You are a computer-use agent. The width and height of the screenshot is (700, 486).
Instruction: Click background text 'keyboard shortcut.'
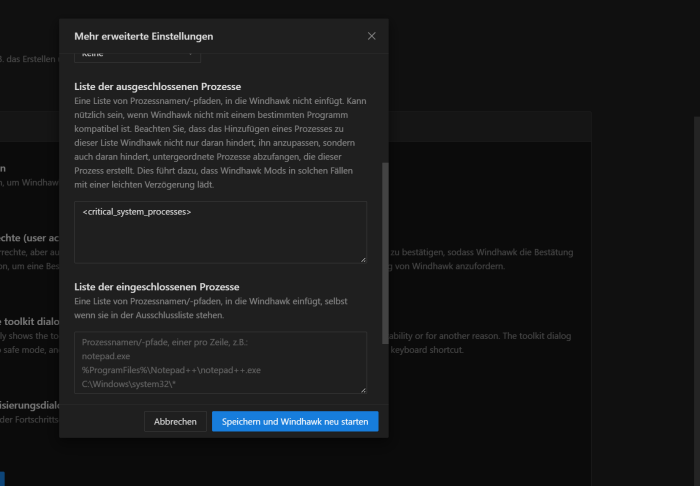(427, 350)
